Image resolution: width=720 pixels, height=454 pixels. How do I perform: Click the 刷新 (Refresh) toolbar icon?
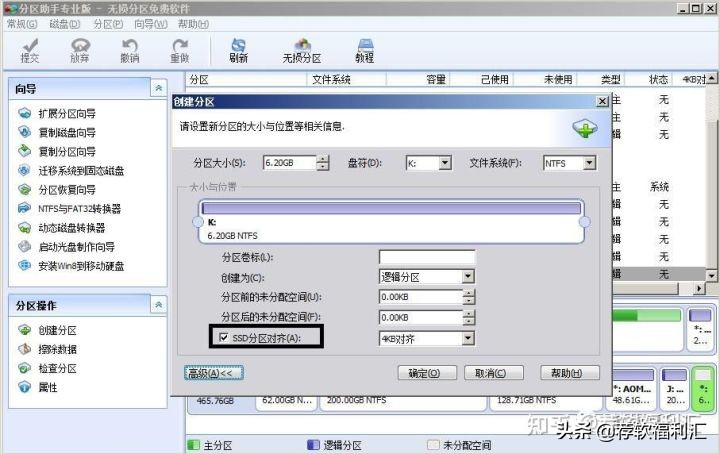pyautogui.click(x=238, y=50)
